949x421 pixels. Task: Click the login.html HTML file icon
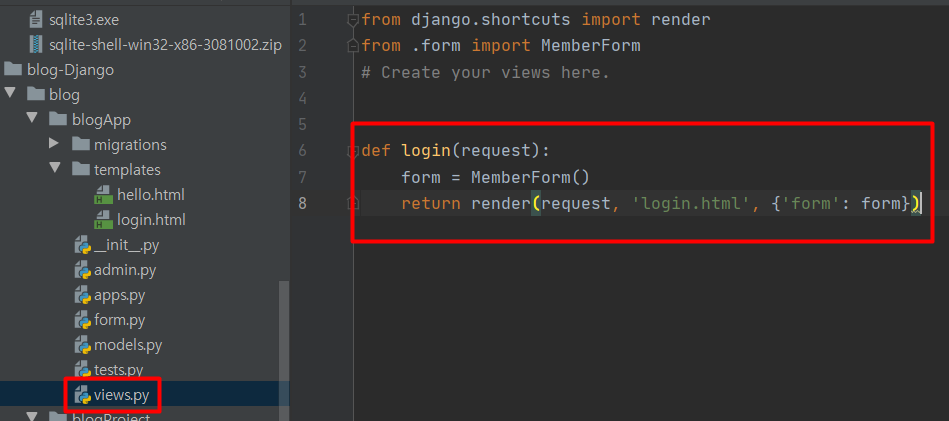click(x=104, y=220)
